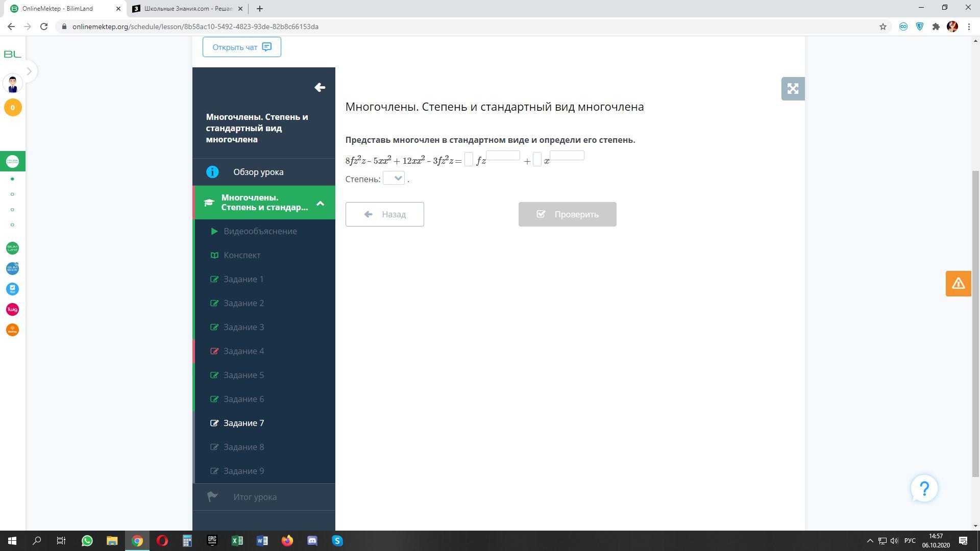Image resolution: width=980 pixels, height=551 pixels.
Task: Expand the left sidebar chevron arrow
Action: [x=29, y=71]
